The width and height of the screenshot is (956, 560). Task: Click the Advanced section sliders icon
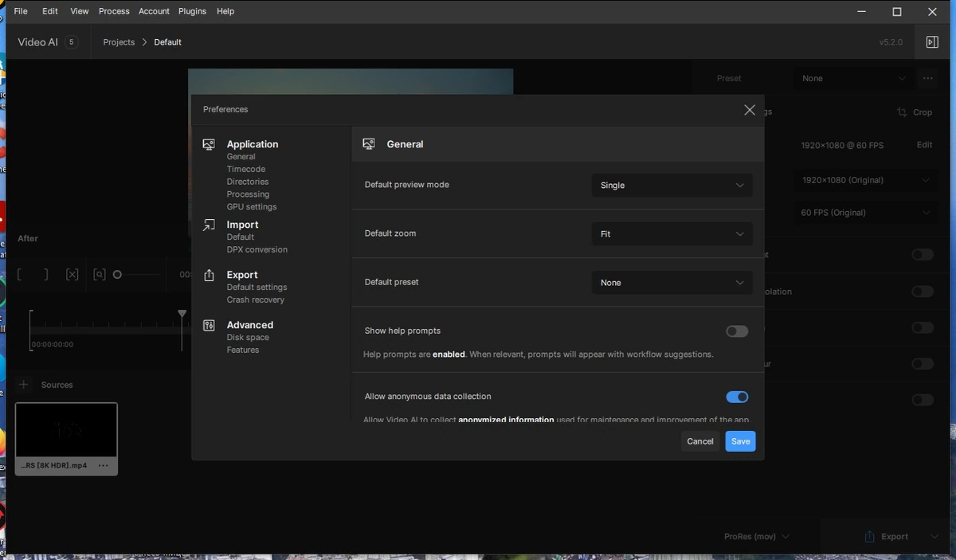tap(209, 325)
